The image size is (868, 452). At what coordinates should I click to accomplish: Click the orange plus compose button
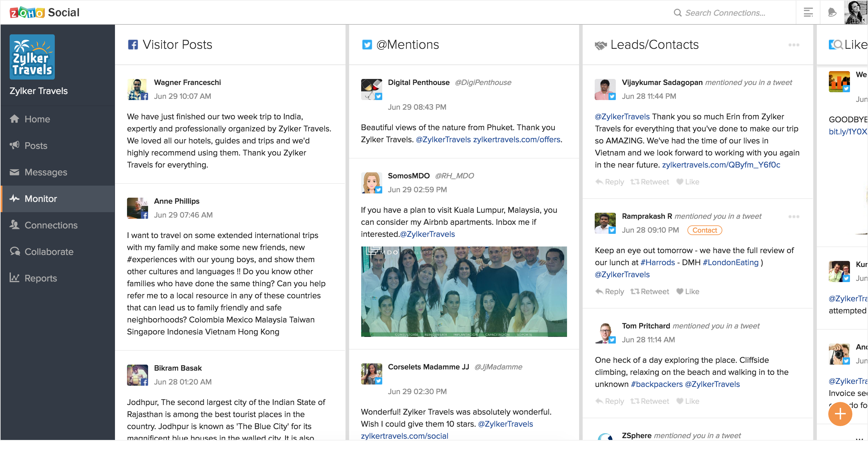point(840,413)
